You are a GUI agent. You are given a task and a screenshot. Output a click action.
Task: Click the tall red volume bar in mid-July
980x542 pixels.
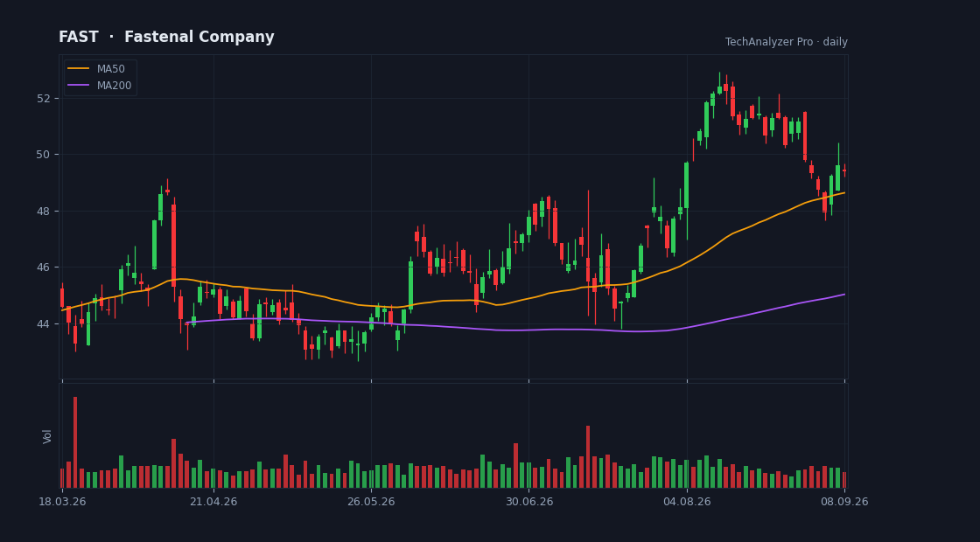588,456
